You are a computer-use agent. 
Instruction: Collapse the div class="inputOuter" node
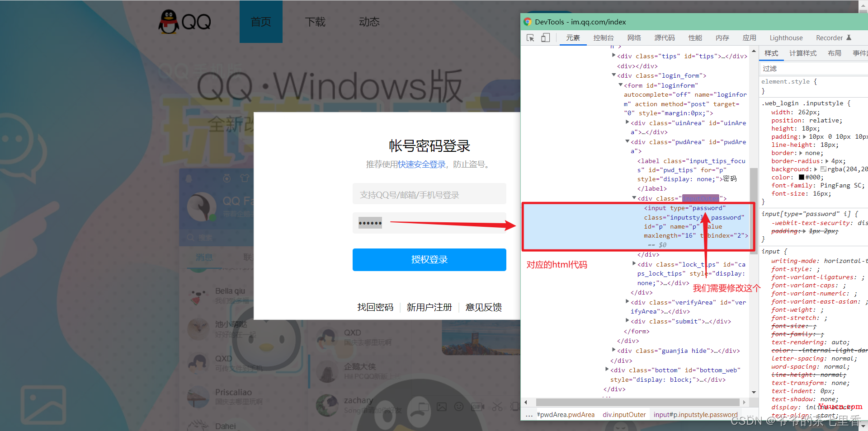[x=634, y=198]
